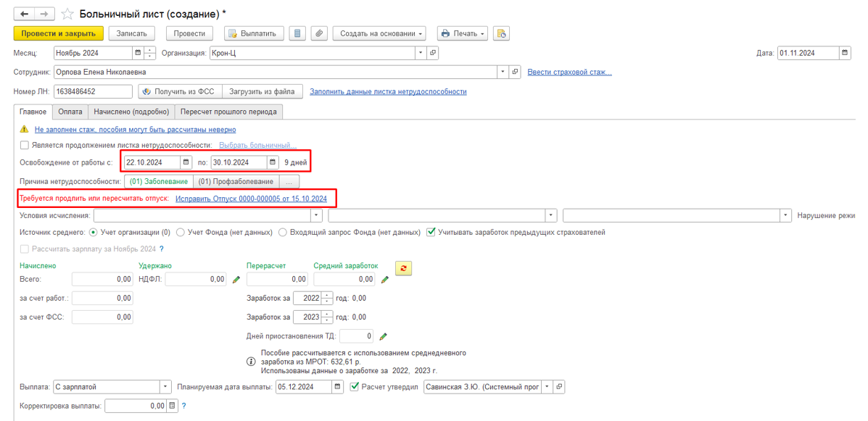The image size is (868, 421).
Task: Switch to the Оплата tab
Action: pyautogui.click(x=70, y=112)
